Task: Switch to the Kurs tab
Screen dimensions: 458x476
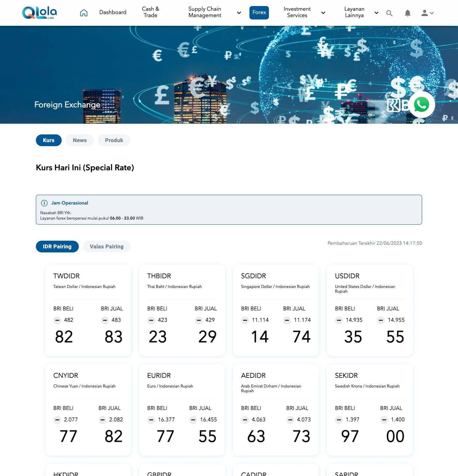Action: click(49, 140)
